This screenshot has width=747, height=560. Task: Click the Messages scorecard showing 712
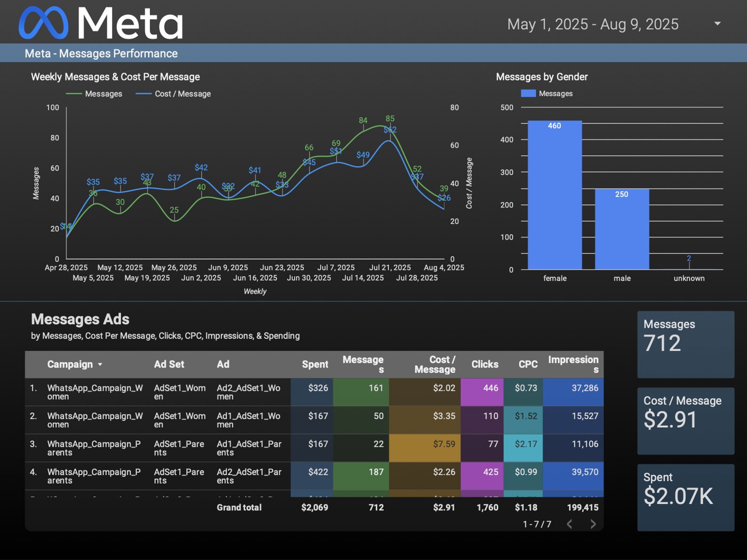tap(686, 345)
